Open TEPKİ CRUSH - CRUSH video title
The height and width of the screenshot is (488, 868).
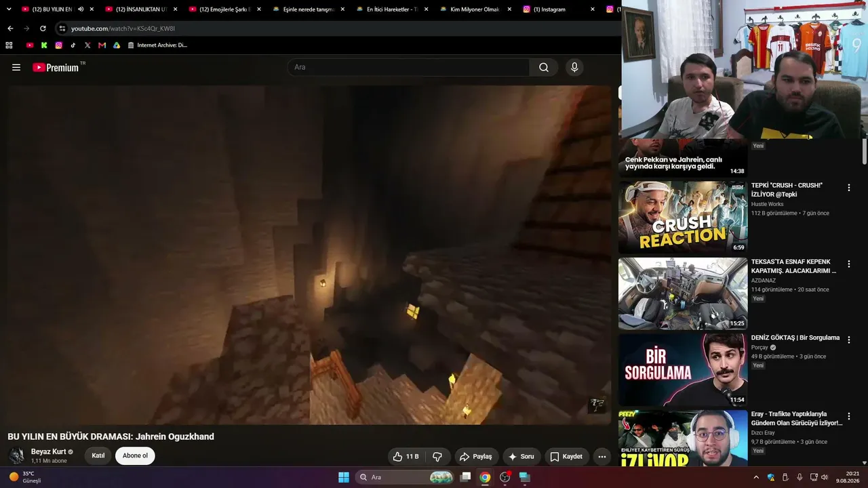(x=787, y=190)
